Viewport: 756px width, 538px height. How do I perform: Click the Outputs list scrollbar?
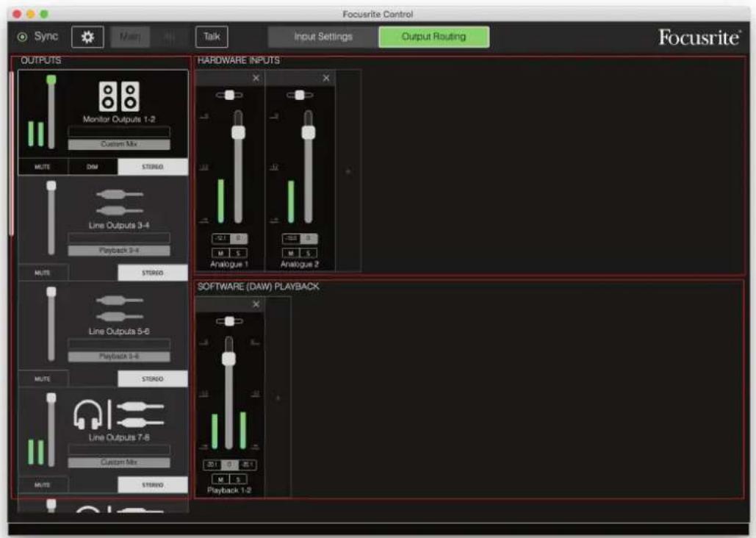click(x=12, y=154)
